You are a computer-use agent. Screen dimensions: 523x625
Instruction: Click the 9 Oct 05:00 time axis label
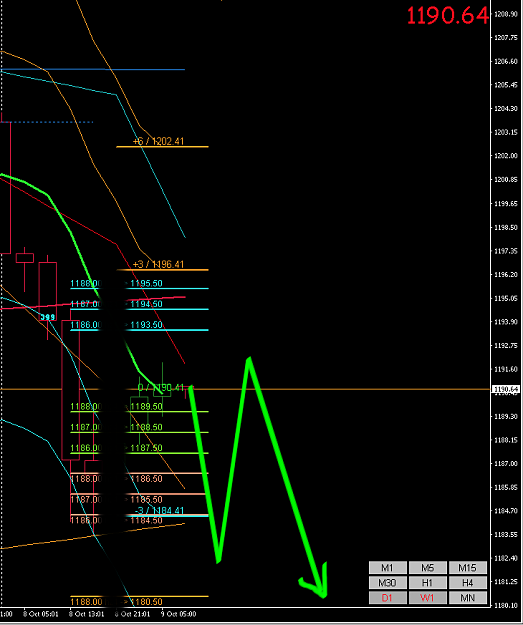[x=179, y=614]
